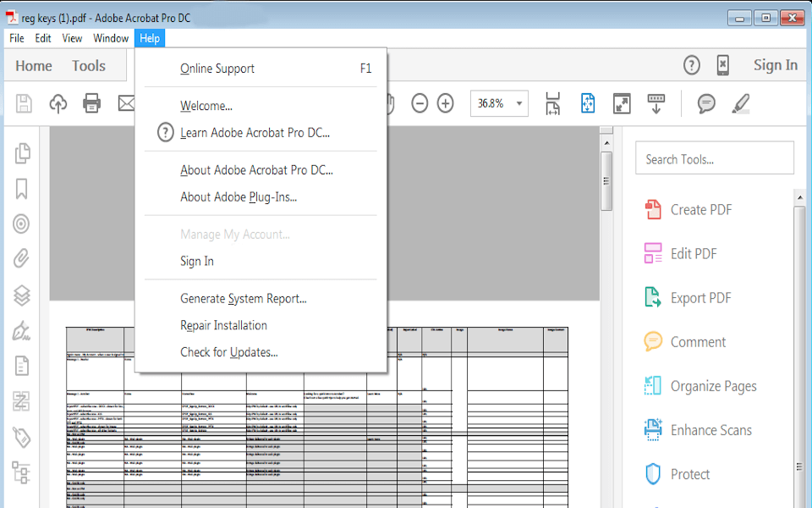
Task: Open the Destinations target panel icon
Action: click(x=21, y=224)
